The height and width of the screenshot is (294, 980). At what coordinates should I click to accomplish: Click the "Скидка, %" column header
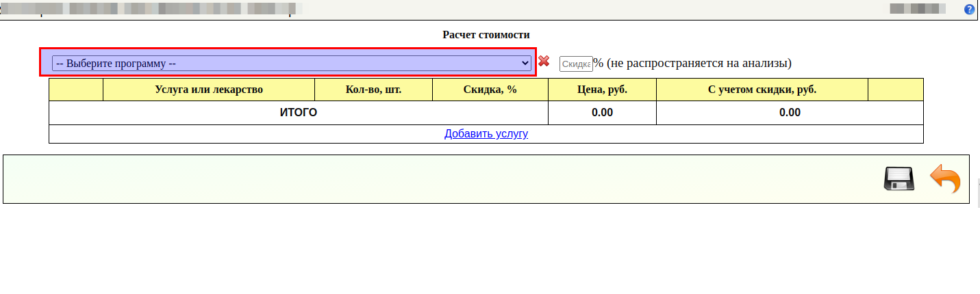[x=490, y=90]
